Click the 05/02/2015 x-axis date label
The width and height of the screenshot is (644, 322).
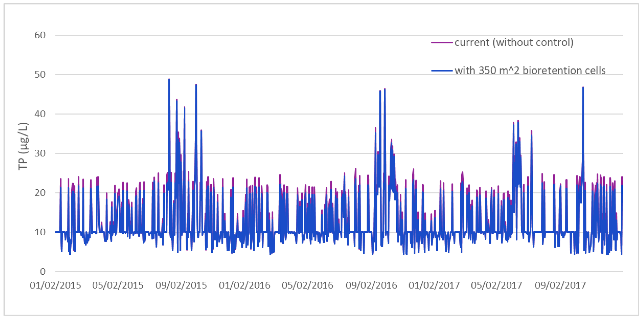pos(118,285)
